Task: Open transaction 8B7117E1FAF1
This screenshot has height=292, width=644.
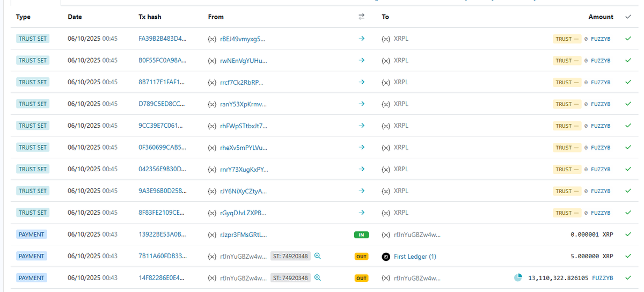Action: tap(162, 82)
